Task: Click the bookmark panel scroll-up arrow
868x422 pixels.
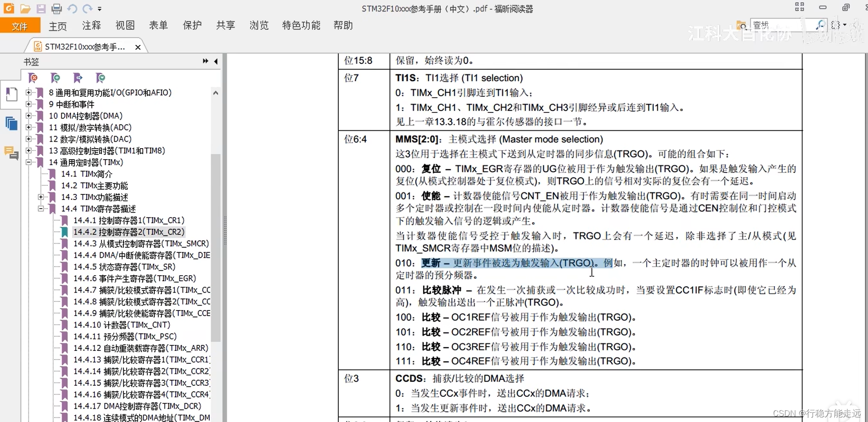Action: point(216,93)
